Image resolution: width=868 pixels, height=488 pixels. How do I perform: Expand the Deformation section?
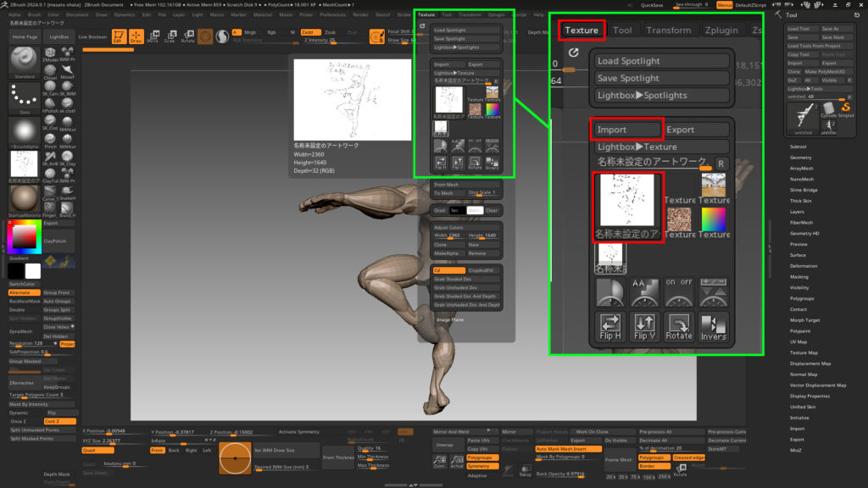[804, 266]
